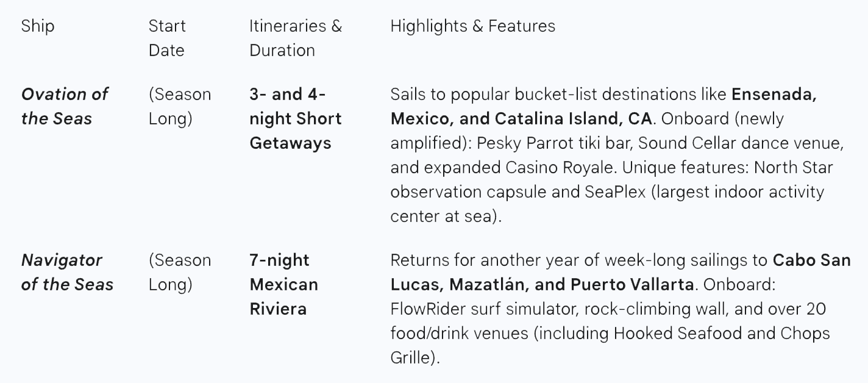This screenshot has width=868, height=383.
Task: Click "(Season Long)" in the Ovation row
Action: coord(179,106)
